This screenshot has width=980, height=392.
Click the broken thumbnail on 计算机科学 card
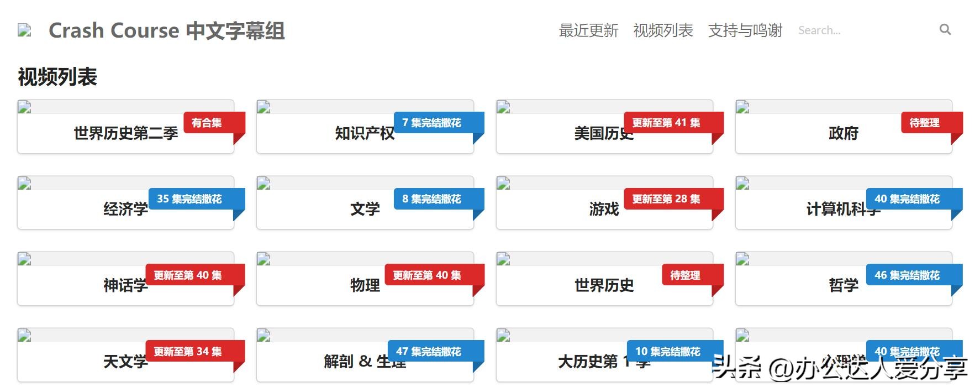(742, 184)
